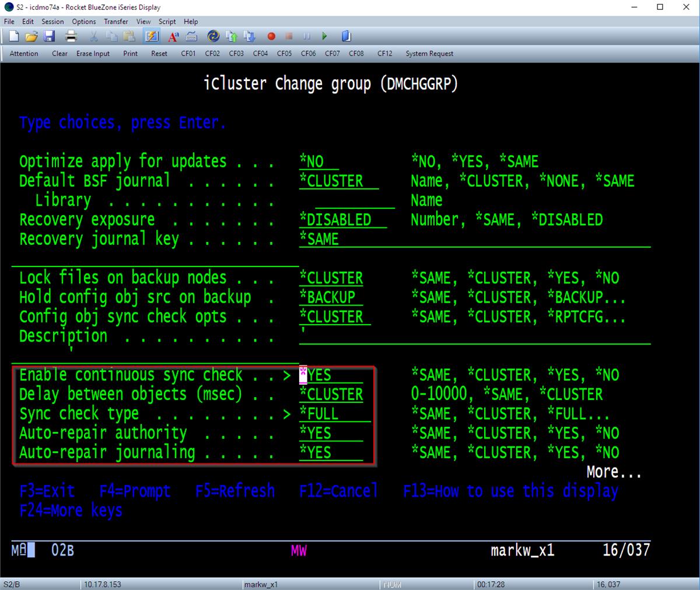Click the Erase Input toolbar command

tap(93, 53)
